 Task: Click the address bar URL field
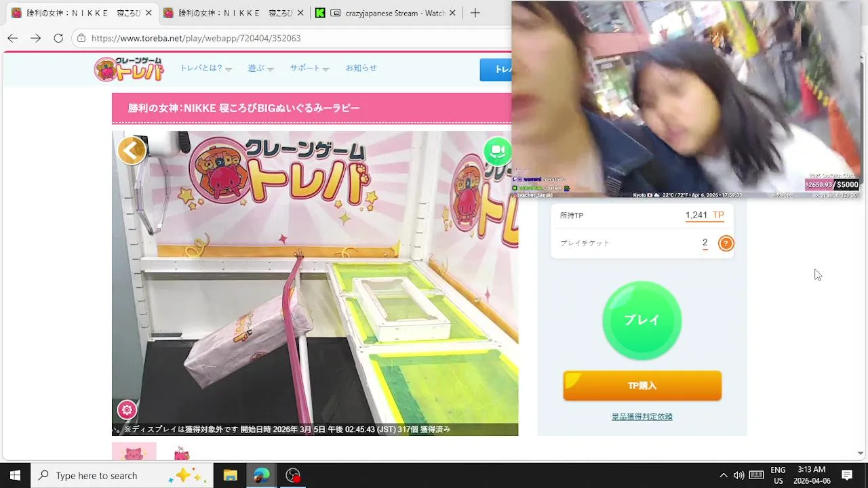[x=292, y=38]
